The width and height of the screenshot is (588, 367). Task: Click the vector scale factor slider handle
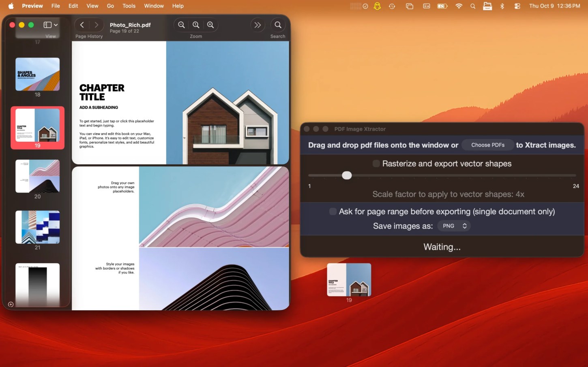pyautogui.click(x=347, y=175)
